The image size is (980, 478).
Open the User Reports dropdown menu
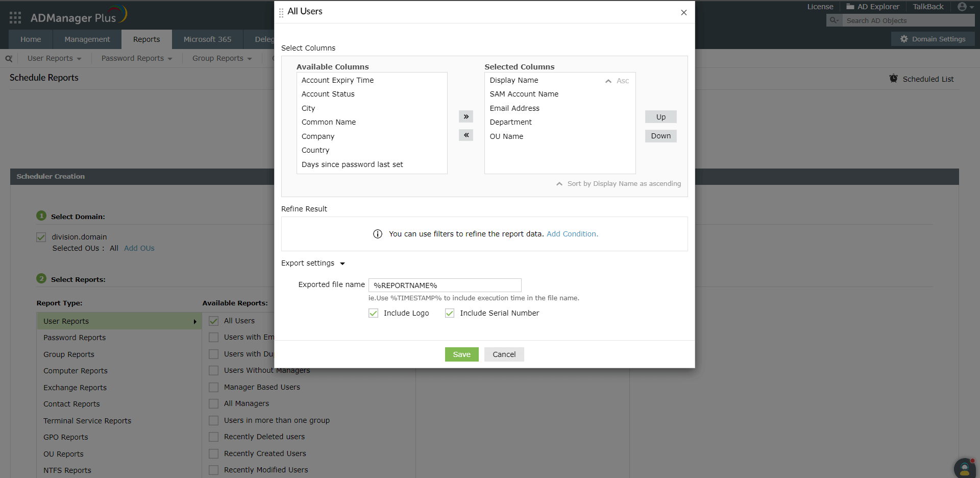[55, 58]
